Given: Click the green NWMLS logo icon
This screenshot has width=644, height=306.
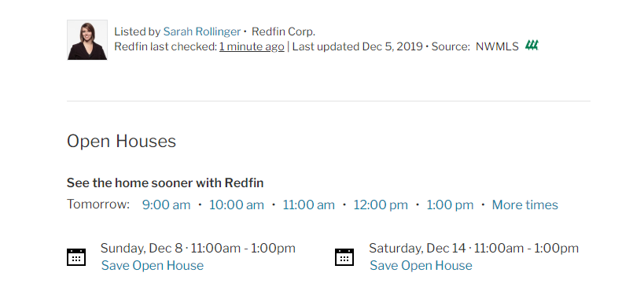Looking at the screenshot, I should click(x=532, y=46).
